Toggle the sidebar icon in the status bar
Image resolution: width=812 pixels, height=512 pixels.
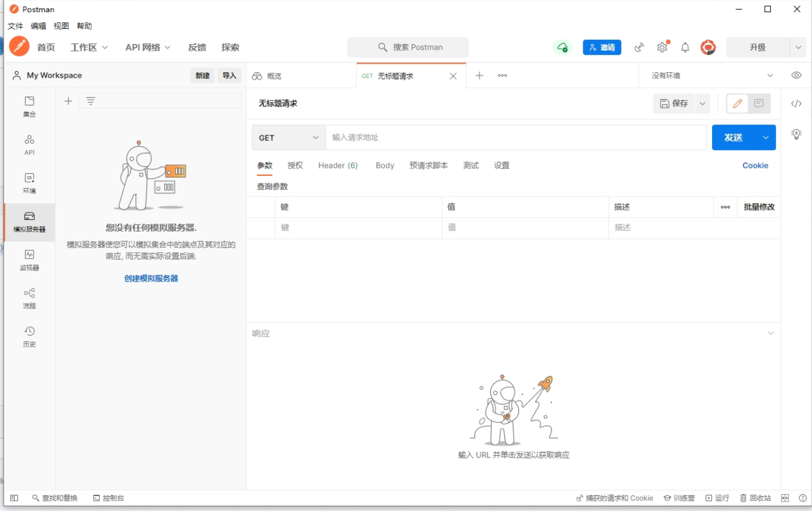point(14,498)
